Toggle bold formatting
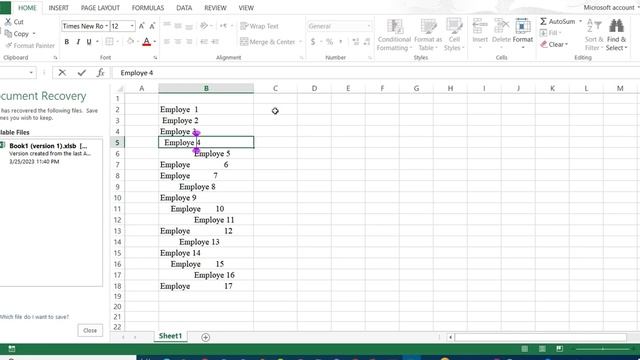 pos(67,42)
